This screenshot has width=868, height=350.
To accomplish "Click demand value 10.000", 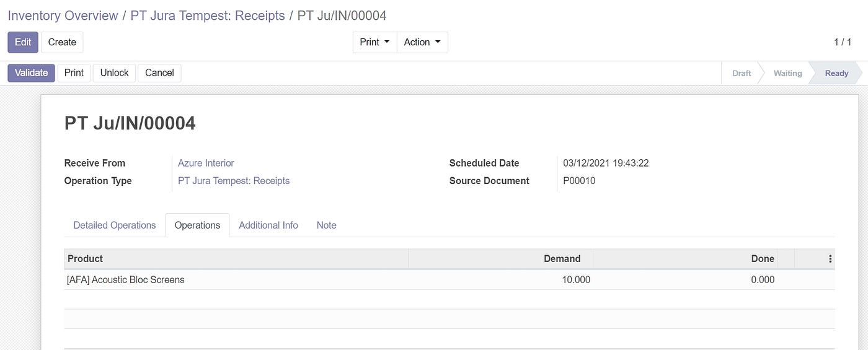I will click(x=576, y=279).
